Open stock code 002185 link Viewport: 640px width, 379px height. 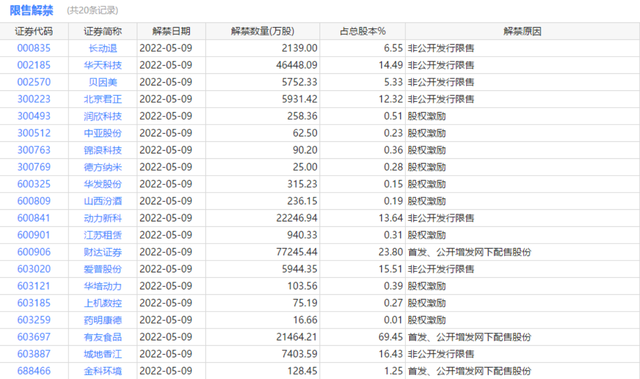34,65
